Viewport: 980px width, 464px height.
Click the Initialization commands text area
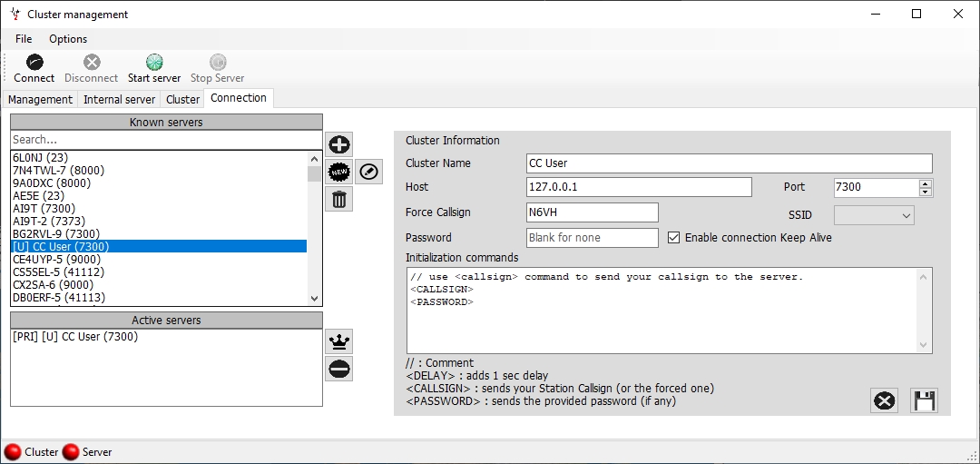670,311
